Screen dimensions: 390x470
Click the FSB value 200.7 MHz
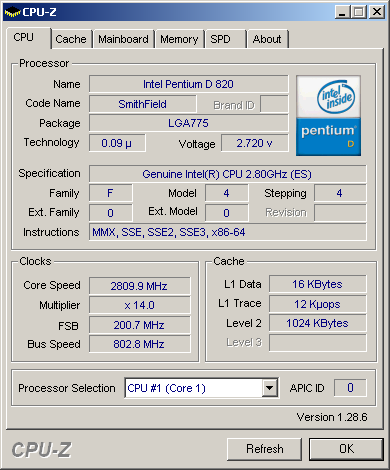tap(140, 325)
